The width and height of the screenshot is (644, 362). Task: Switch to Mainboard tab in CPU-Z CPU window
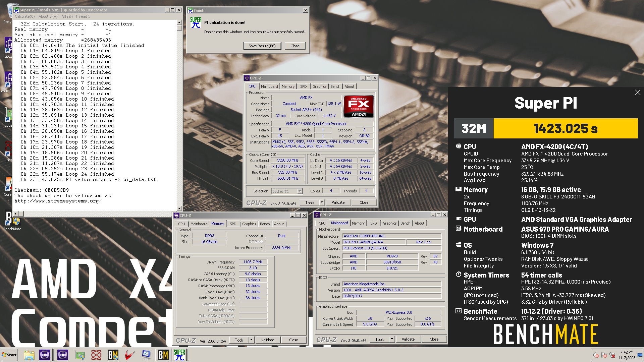(x=269, y=86)
